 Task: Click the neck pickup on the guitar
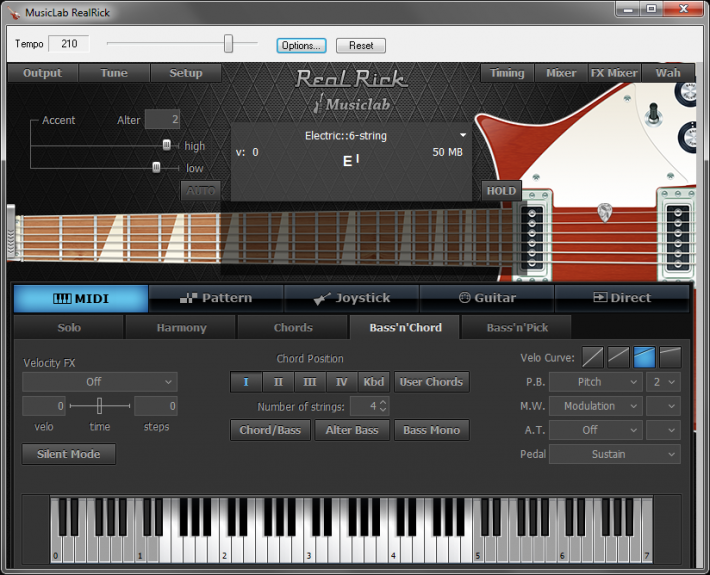point(532,237)
